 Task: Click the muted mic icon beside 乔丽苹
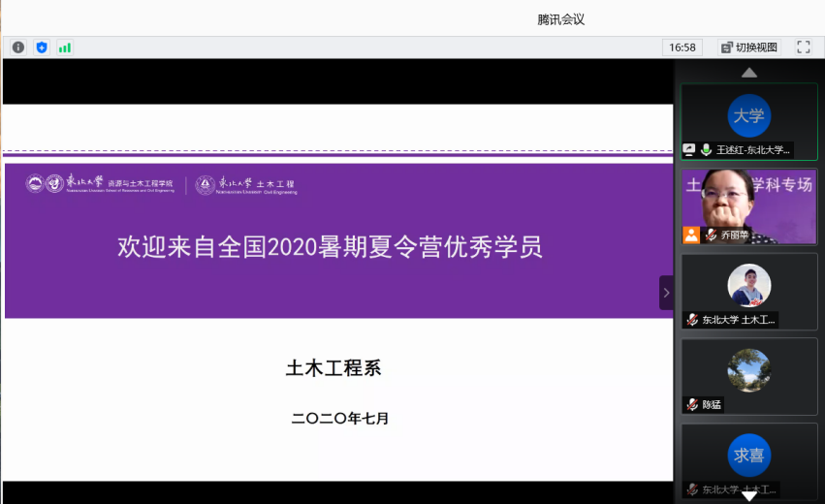point(711,235)
